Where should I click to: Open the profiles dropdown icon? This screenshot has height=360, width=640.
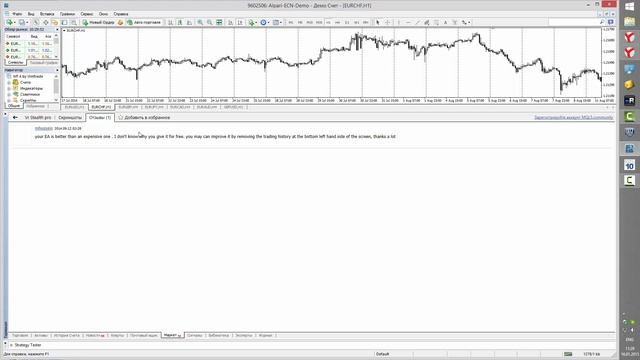[23, 22]
